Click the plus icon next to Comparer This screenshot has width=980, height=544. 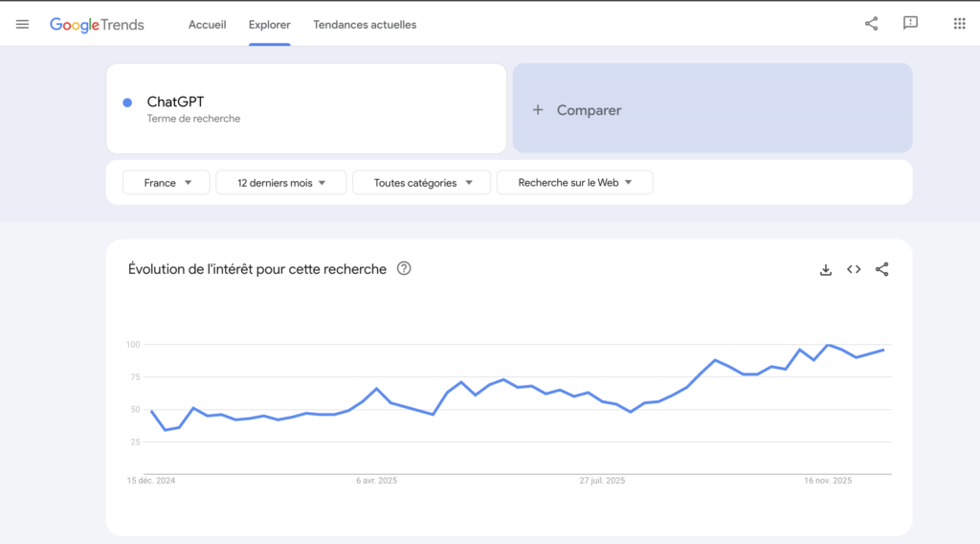[538, 110]
